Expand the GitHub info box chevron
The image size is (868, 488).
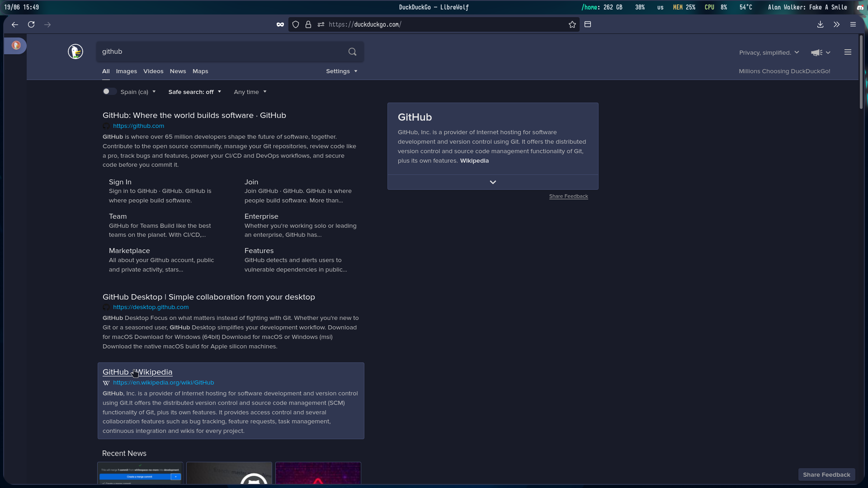(493, 182)
